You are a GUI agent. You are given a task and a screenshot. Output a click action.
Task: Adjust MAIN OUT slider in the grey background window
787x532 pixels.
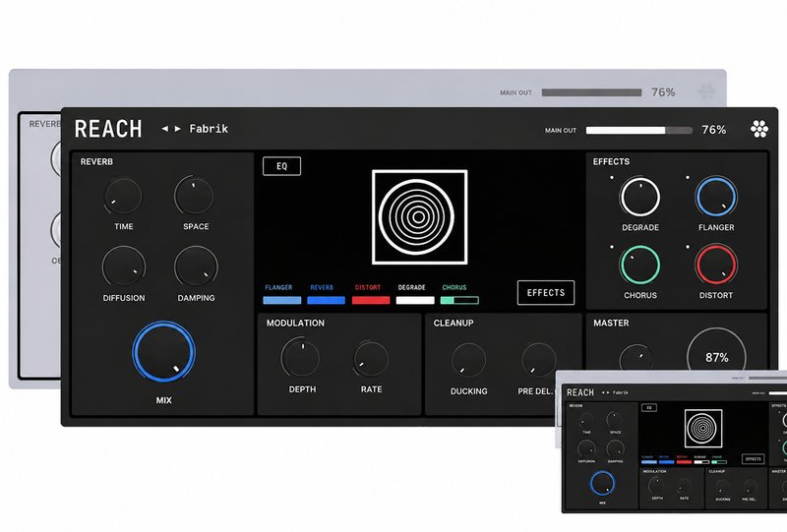click(x=592, y=92)
